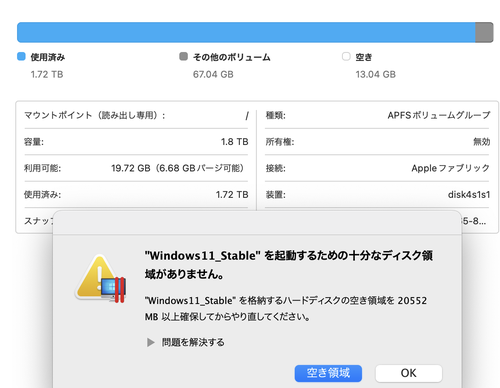This screenshot has width=500, height=388.
Task: Click the 接続 value Appleファブリック
Action: [x=451, y=168]
